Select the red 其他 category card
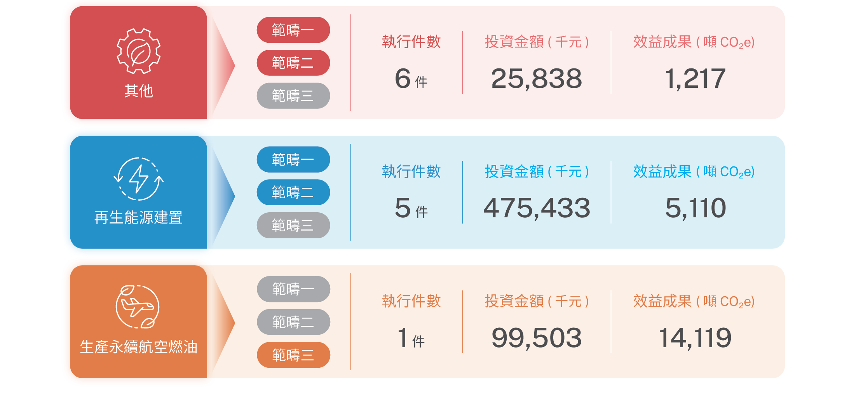 (x=138, y=63)
